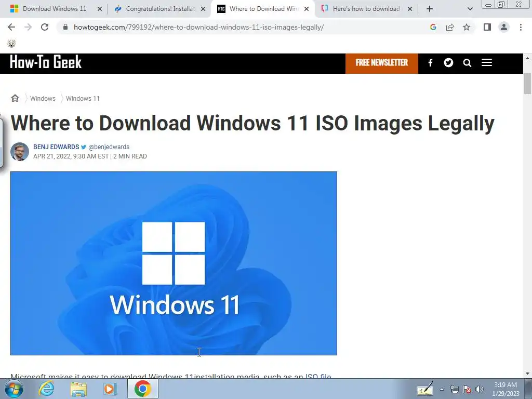Share this page via the share icon
The image size is (532, 399).
click(450, 27)
